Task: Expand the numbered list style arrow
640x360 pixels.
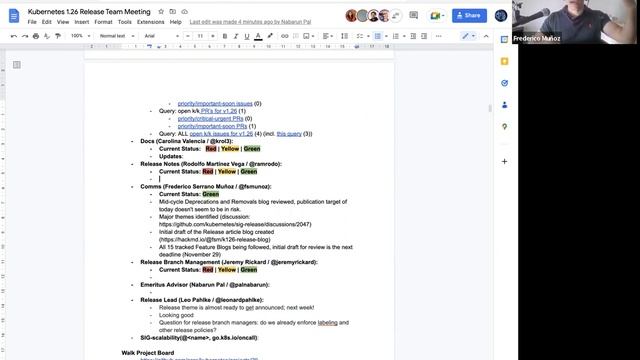Action: (x=404, y=36)
